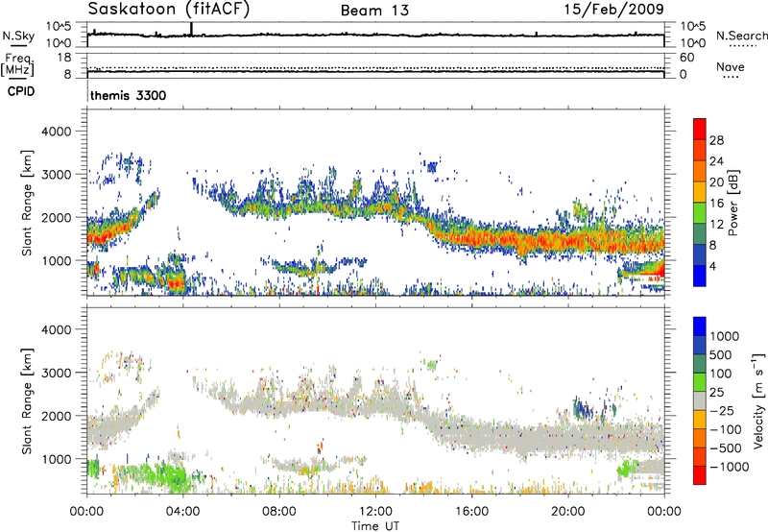Click the '-500' label on the velocity colorbar
Screen dimensions: 768x532
point(726,448)
